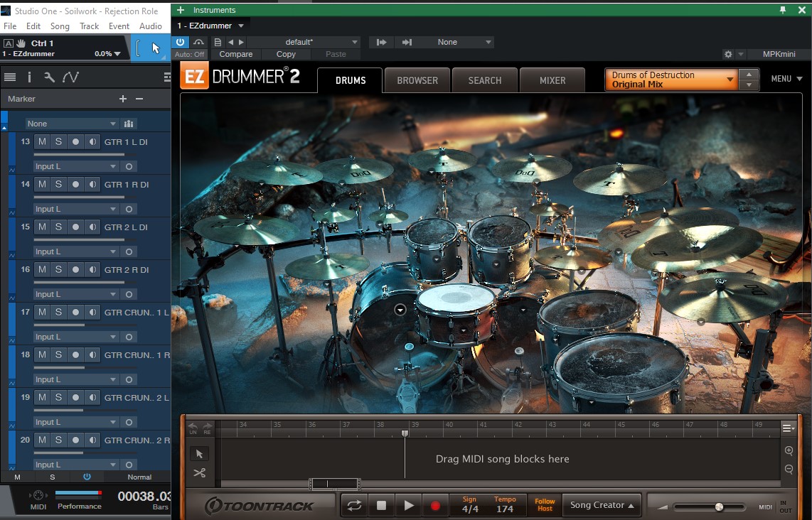The width and height of the screenshot is (812, 520).
Task: Open the EZdrummer MENU dropdown
Action: coord(786,79)
